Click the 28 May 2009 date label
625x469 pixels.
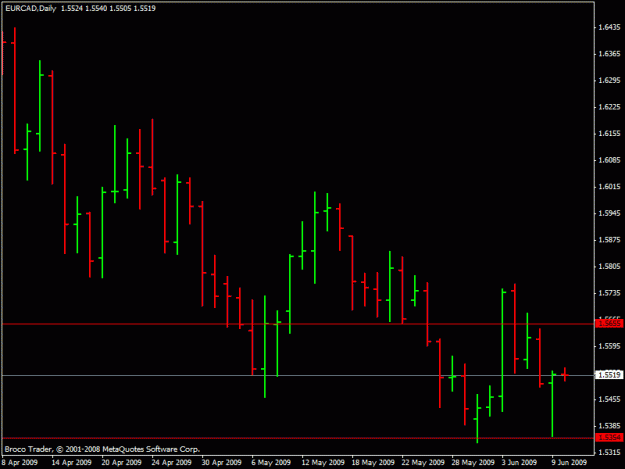[473, 462]
